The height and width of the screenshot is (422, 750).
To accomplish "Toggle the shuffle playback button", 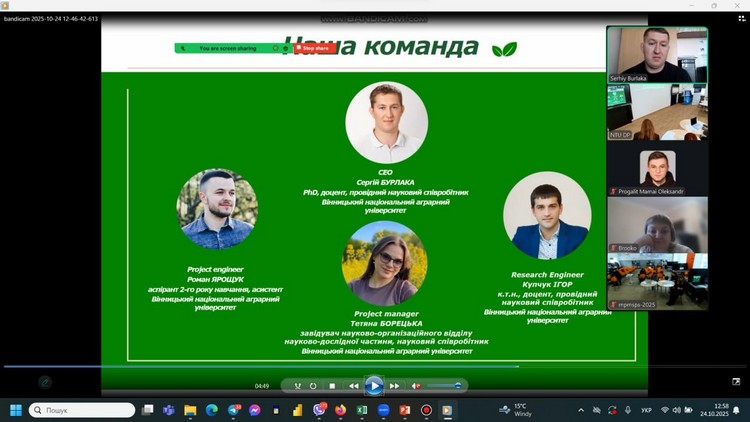I will pyautogui.click(x=297, y=386).
